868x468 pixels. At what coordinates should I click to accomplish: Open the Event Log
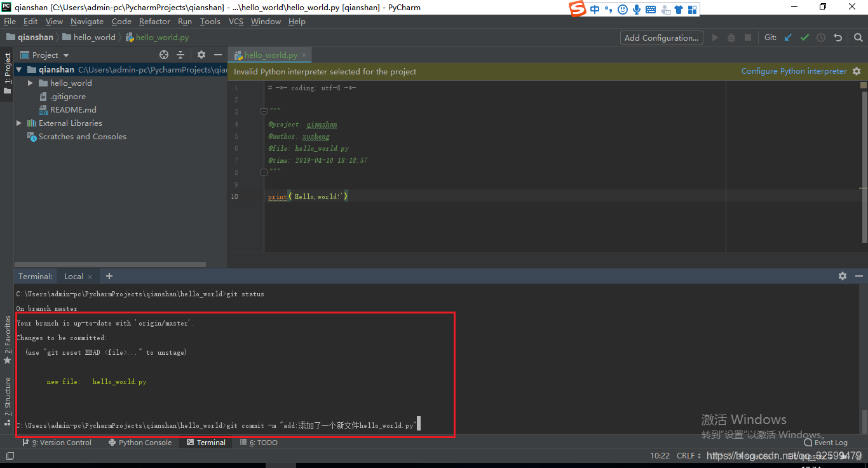pos(825,443)
